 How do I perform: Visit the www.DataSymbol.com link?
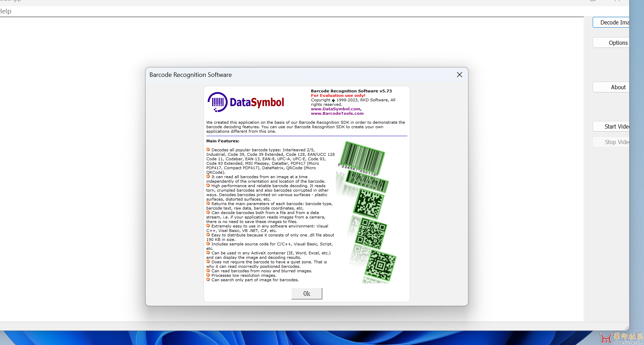pos(335,109)
